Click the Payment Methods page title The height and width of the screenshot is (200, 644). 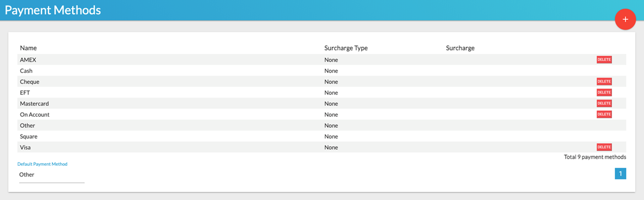point(53,10)
